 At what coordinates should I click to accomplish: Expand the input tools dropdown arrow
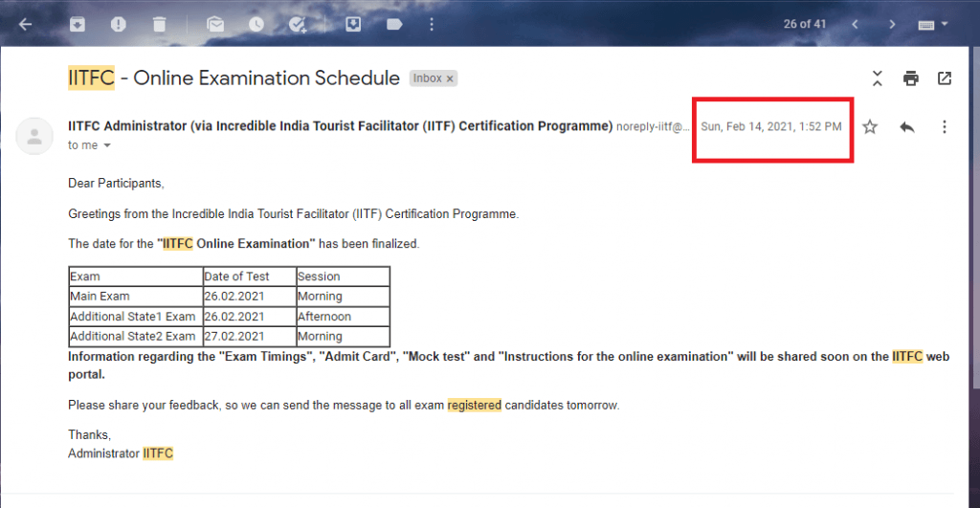coord(945,24)
